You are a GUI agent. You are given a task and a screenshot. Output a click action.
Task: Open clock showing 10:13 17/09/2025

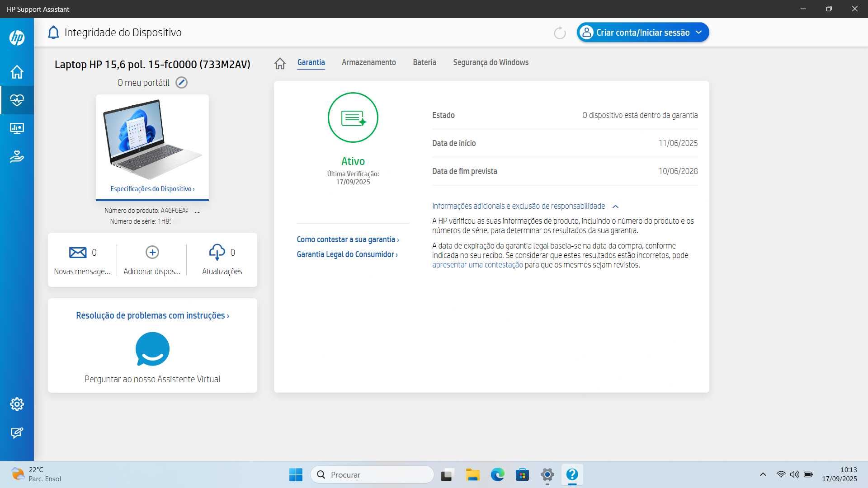click(x=839, y=474)
